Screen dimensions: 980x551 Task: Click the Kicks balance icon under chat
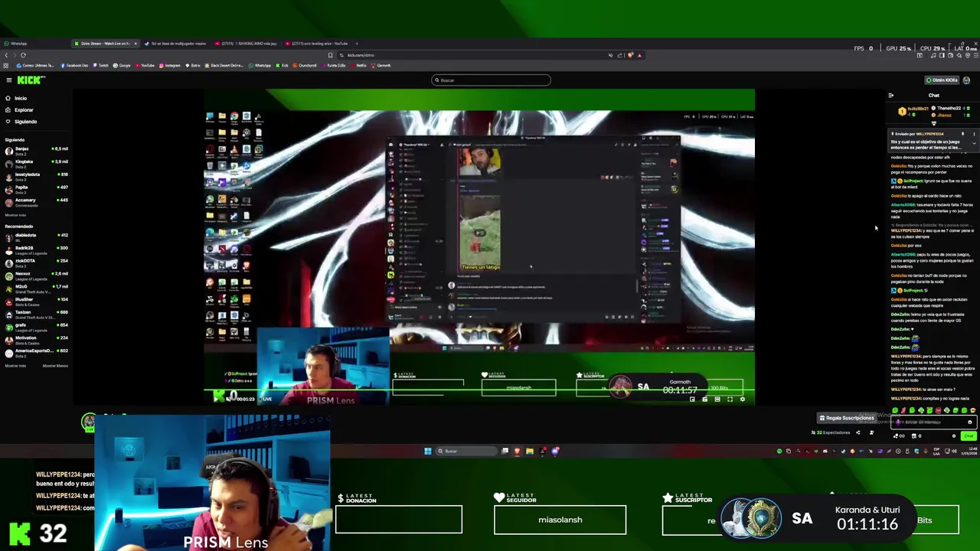pyautogui.click(x=899, y=436)
